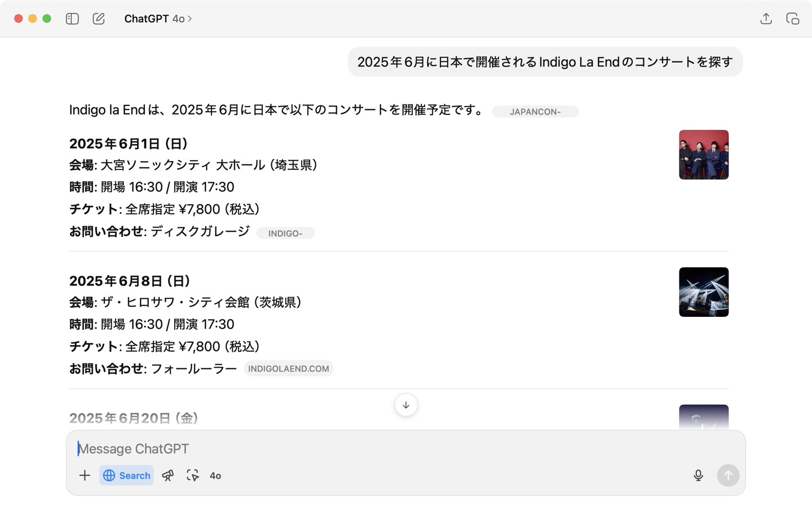View the band photo thumbnail for June 1
This screenshot has height=507, width=812.
(x=703, y=155)
